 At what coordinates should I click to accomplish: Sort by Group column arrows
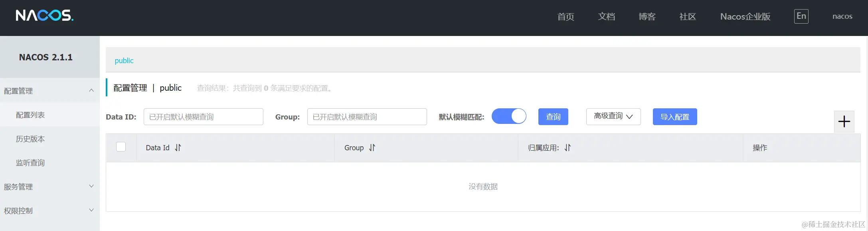[372, 147]
